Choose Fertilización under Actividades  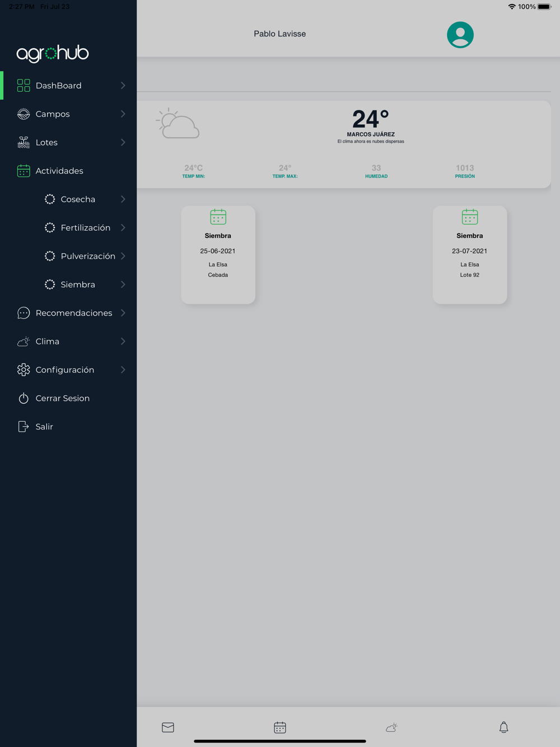point(68,228)
